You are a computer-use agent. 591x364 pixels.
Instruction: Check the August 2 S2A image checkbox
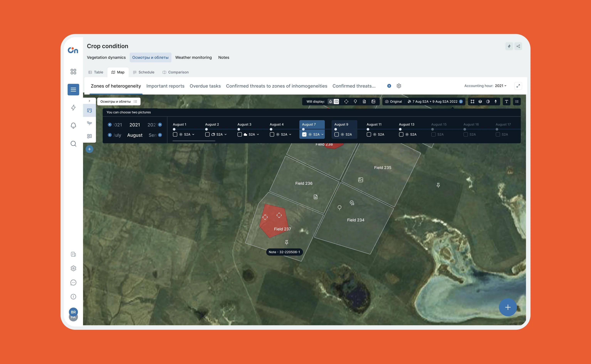click(x=207, y=134)
